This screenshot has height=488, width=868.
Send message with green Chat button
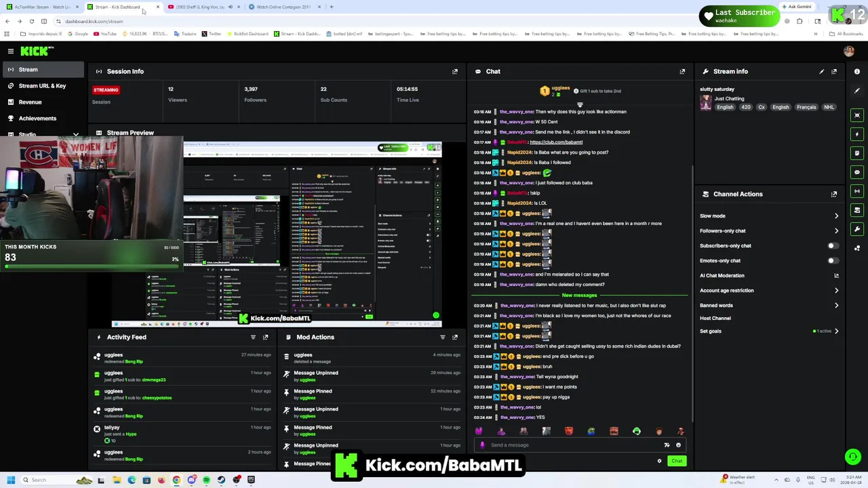677,461
